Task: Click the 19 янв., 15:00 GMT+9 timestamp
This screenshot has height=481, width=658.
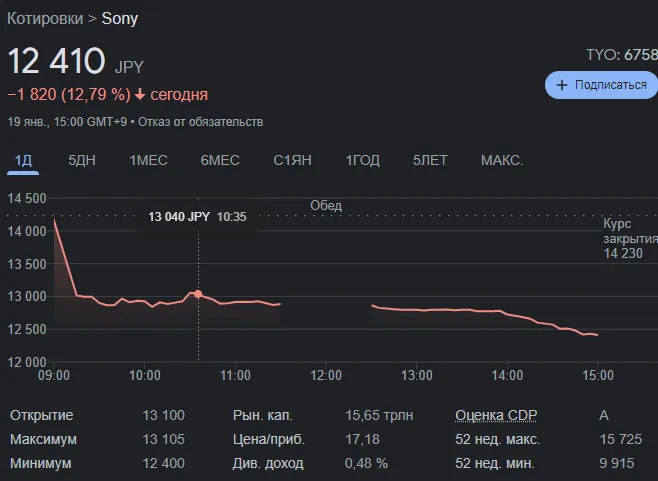Action: click(67, 122)
